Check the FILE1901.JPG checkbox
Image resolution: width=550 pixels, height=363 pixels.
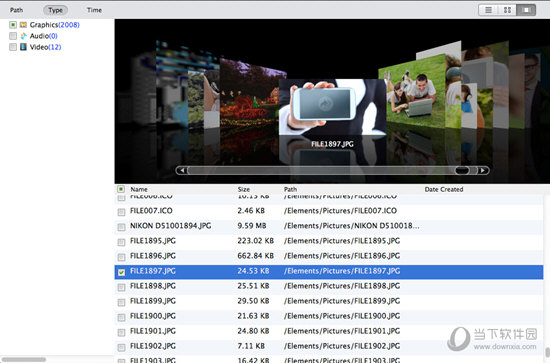point(121,332)
